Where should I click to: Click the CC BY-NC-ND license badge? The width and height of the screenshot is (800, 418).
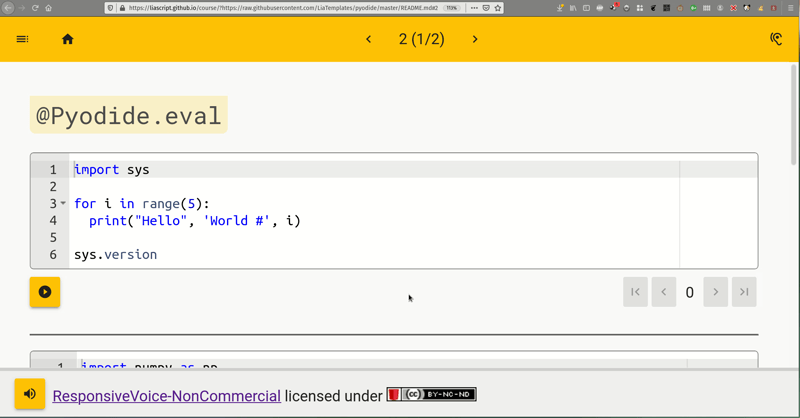432,395
